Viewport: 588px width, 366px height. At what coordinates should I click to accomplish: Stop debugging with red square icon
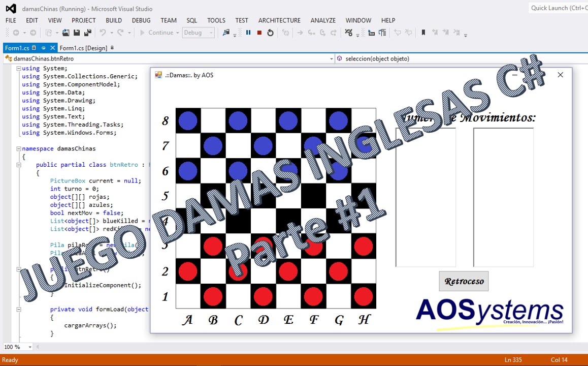259,33
